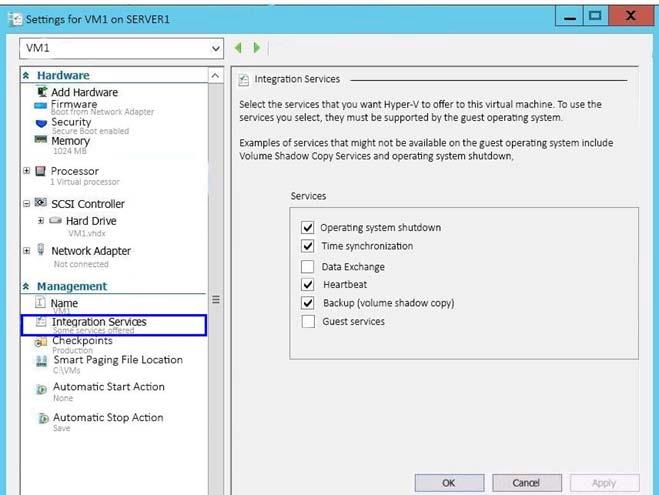Uncheck the Heartbeat service
This screenshot has height=495, width=659.
(x=308, y=284)
